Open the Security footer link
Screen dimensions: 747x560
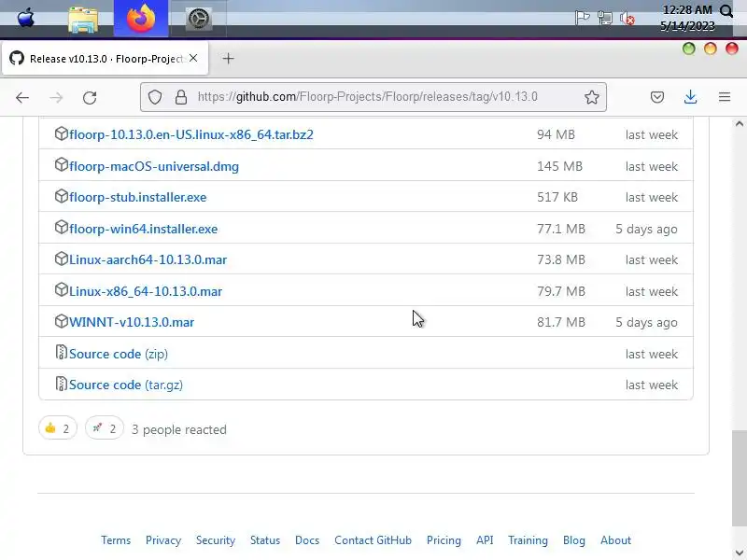[x=216, y=540]
